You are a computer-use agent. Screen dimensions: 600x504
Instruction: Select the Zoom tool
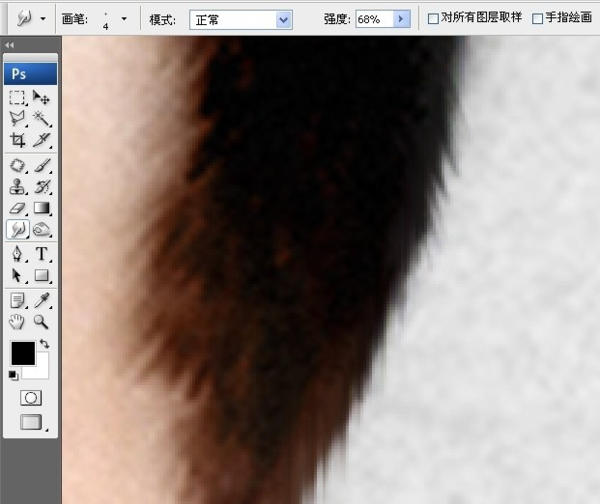[41, 322]
